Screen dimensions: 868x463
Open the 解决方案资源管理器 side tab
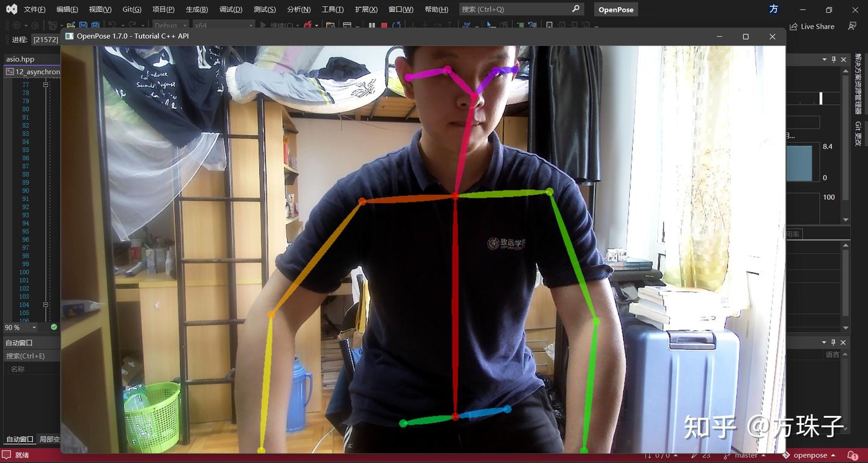point(858,84)
